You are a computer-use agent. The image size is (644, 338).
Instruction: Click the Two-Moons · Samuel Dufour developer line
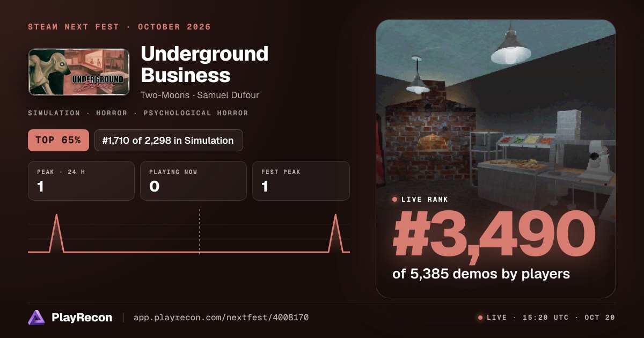pos(201,95)
